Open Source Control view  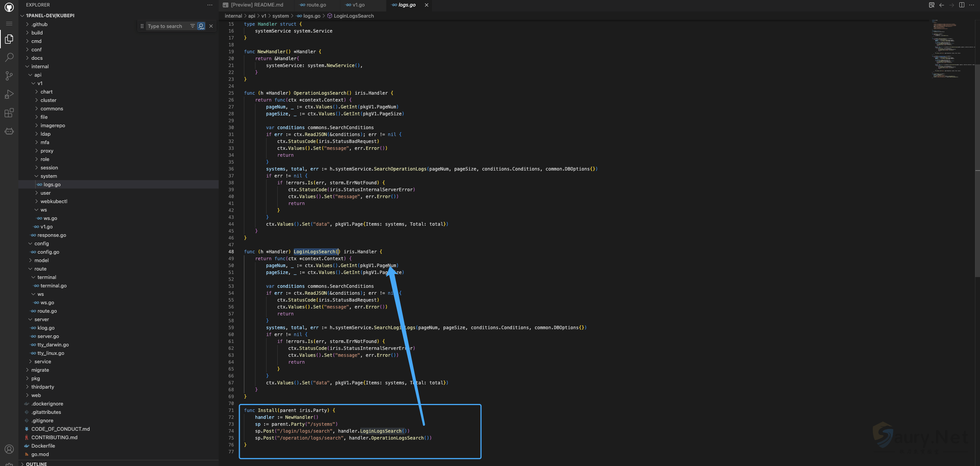pyautogui.click(x=9, y=76)
